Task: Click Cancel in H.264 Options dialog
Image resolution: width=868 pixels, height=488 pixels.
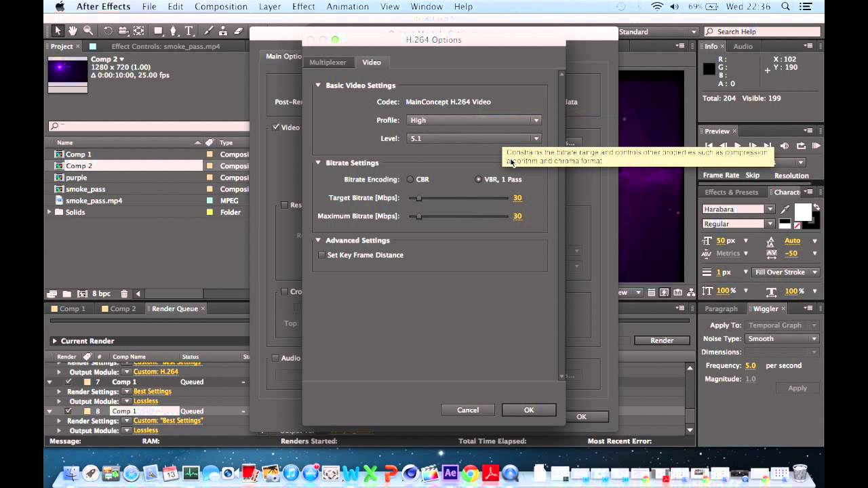Action: (468, 410)
